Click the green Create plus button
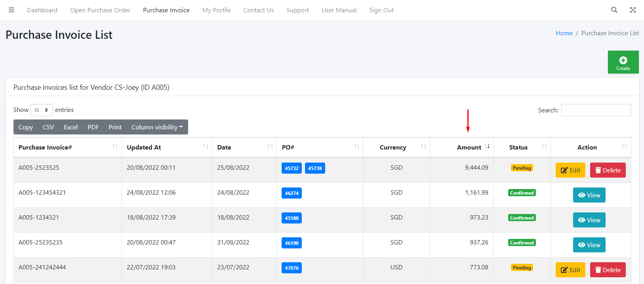This screenshot has width=644, height=284. point(623,62)
